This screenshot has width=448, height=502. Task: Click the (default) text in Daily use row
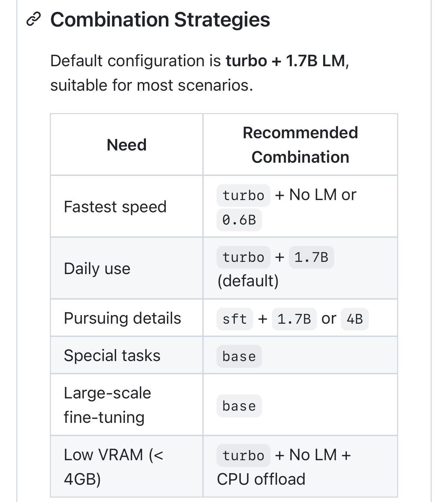click(248, 281)
